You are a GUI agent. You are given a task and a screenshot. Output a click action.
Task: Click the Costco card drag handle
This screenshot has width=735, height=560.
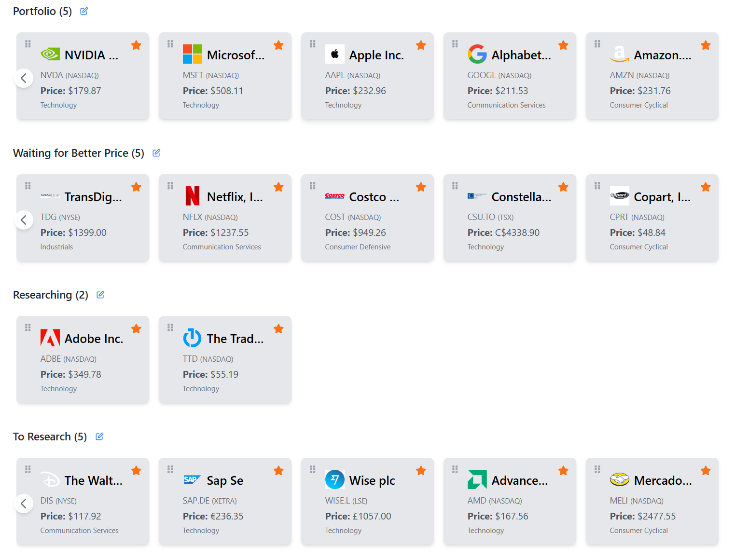(x=313, y=186)
